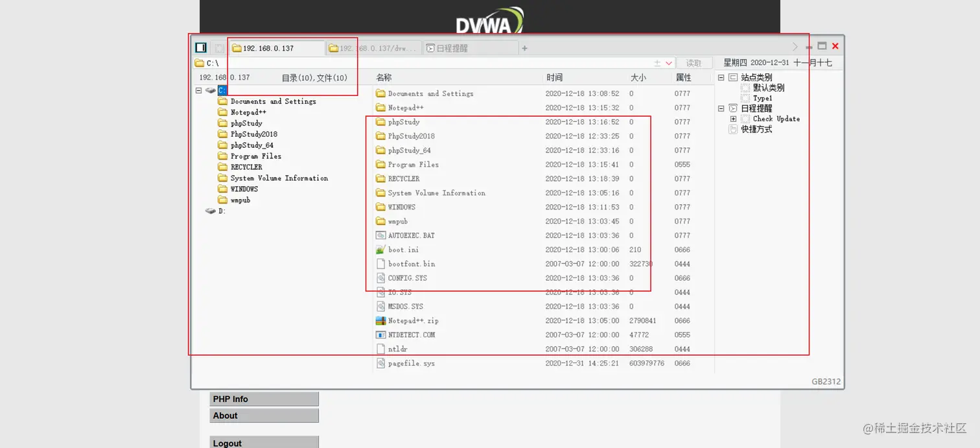Click the C:\ path input field
The image size is (980, 448).
[428, 63]
